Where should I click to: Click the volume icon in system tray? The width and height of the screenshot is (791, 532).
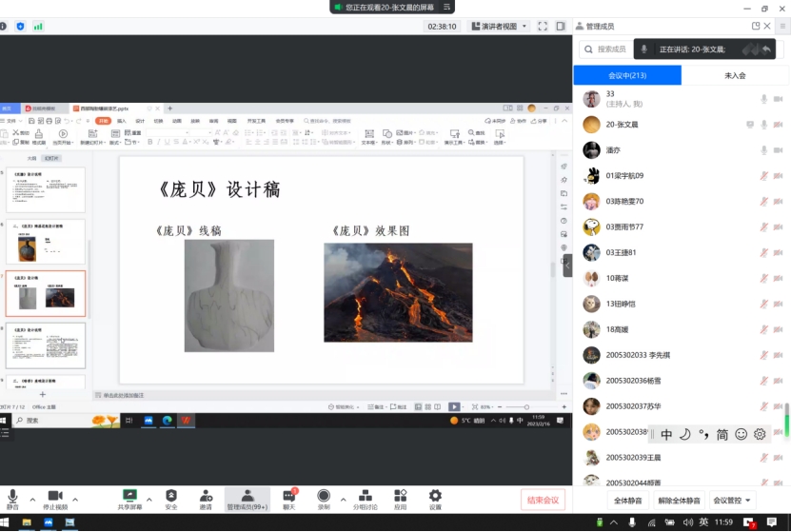687,522
